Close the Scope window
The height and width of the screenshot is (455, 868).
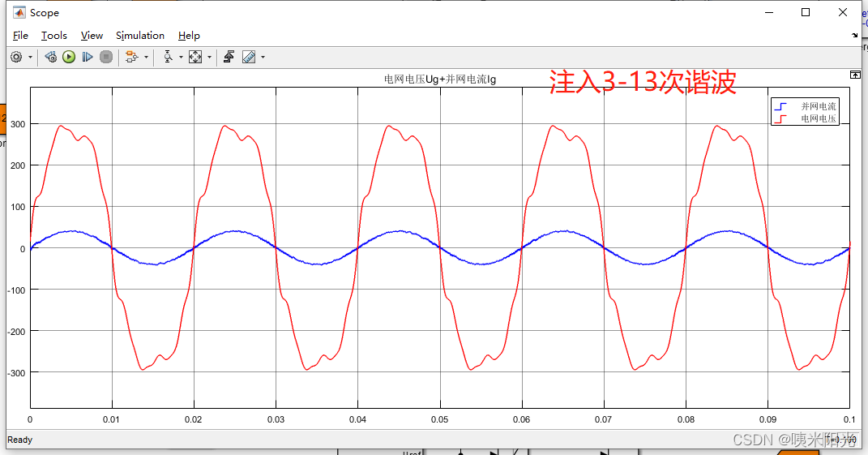[843, 12]
